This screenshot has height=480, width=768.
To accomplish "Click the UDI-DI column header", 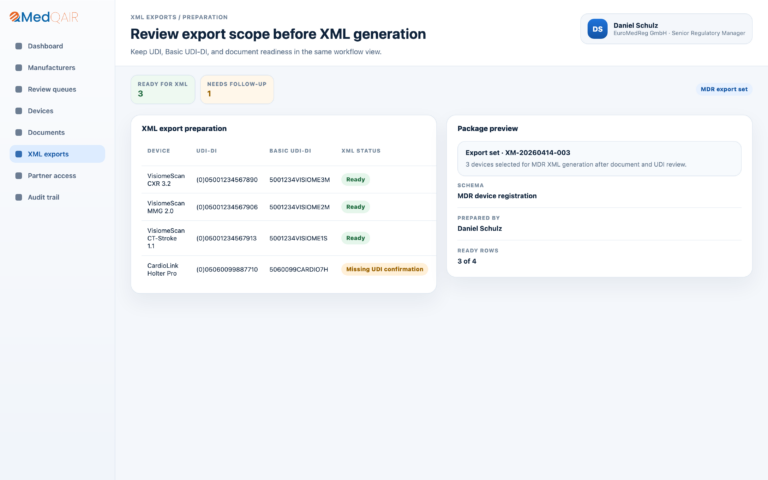I will pyautogui.click(x=206, y=151).
